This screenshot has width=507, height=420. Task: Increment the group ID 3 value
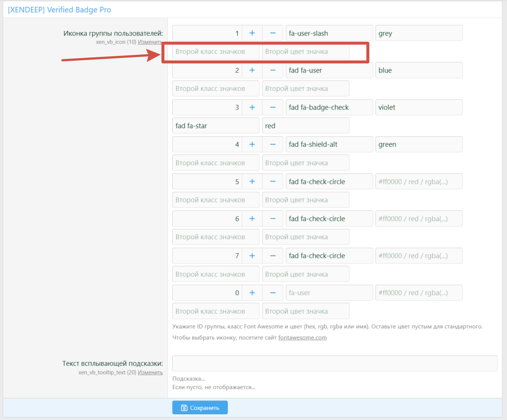point(252,107)
